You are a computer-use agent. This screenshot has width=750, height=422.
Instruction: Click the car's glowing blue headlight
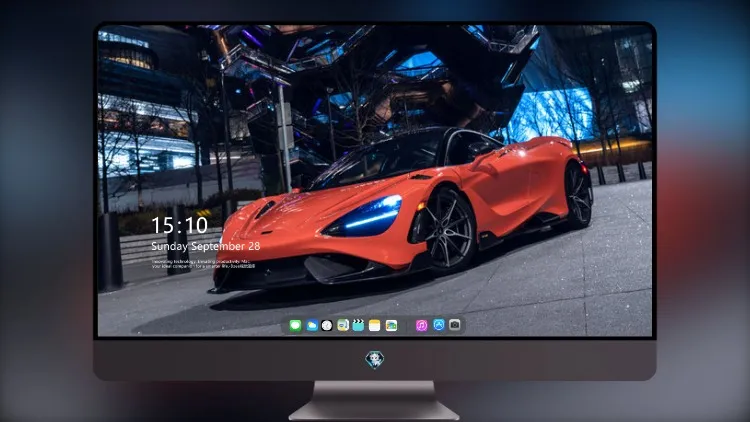click(365, 217)
